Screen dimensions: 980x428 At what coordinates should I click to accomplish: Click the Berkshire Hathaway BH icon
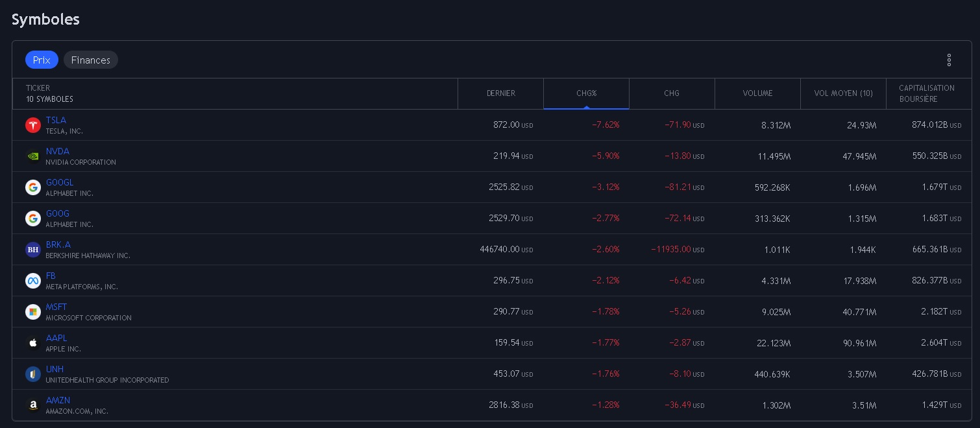pyautogui.click(x=33, y=250)
